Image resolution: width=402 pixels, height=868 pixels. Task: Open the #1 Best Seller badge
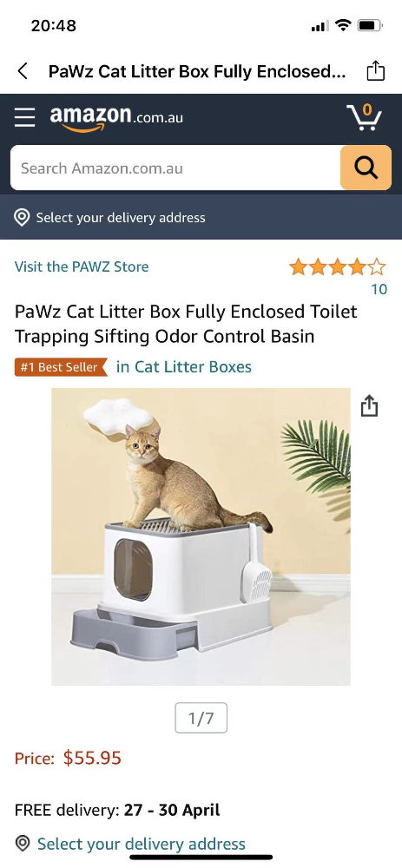tap(61, 367)
